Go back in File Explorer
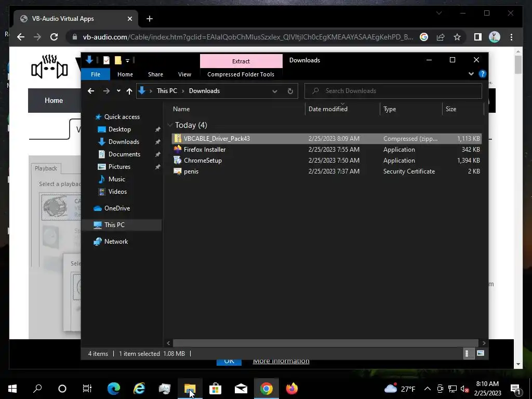Image resolution: width=532 pixels, height=399 pixels. click(x=90, y=91)
